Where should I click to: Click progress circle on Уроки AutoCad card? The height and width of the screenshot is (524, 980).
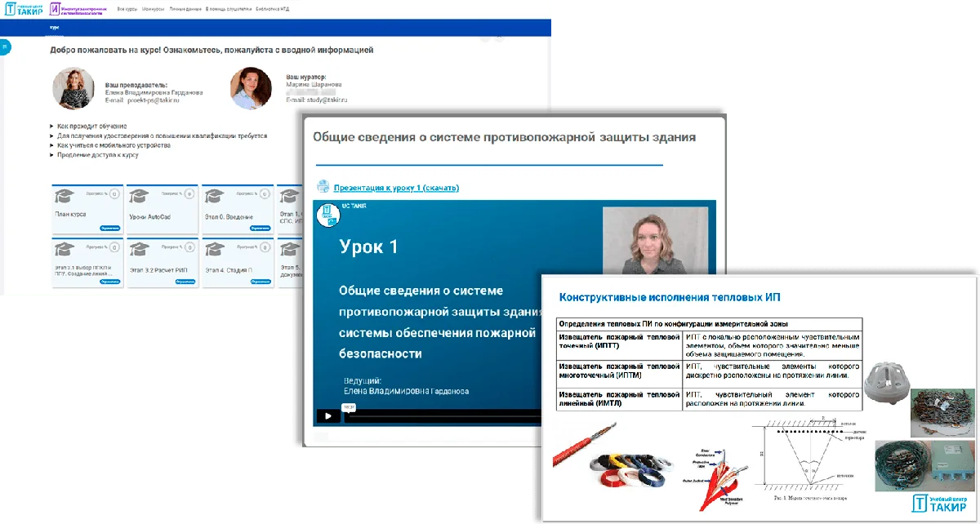point(189,194)
